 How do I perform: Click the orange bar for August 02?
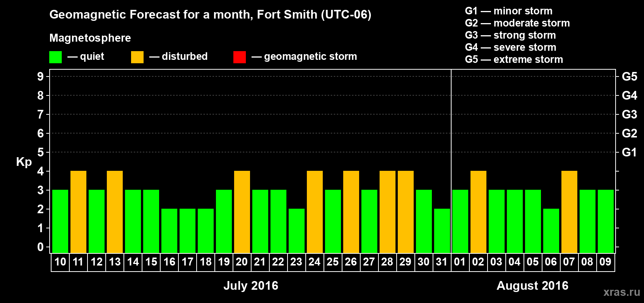click(478, 212)
